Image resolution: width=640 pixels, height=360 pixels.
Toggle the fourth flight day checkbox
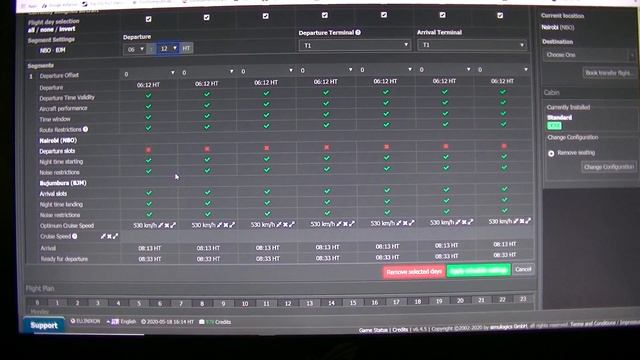325,15
